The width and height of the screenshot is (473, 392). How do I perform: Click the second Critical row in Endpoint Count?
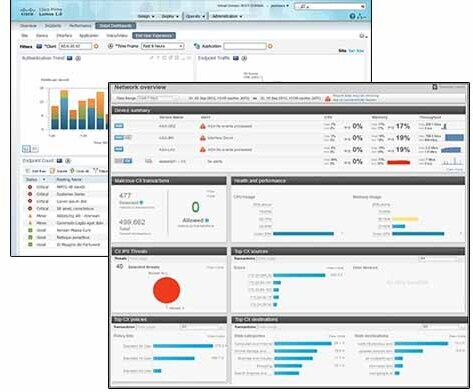[65, 194]
